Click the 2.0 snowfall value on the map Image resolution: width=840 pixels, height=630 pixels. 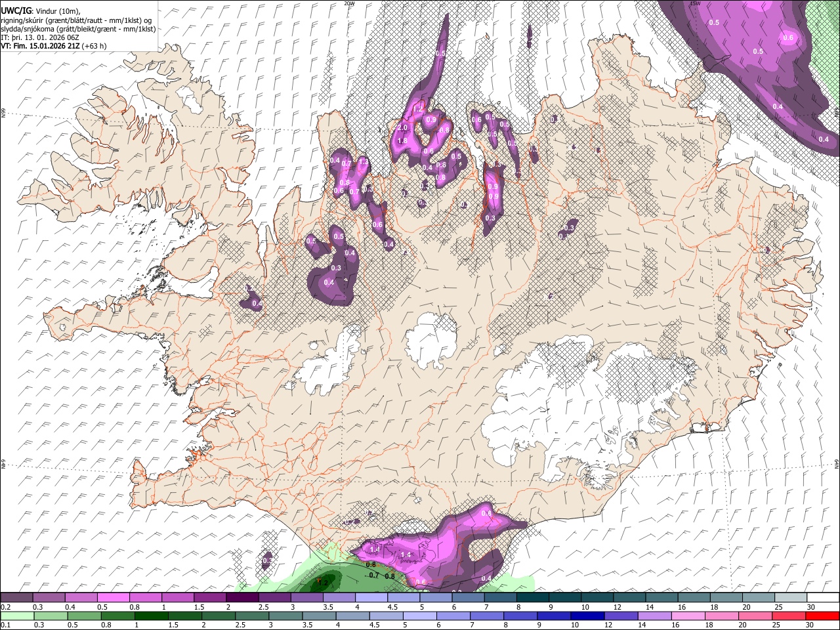[403, 128]
